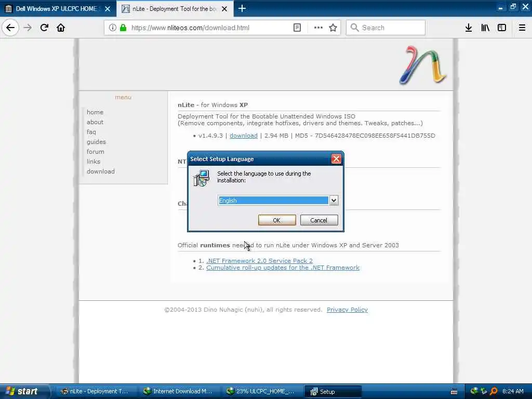Click the nLite - for Windows XP heading
This screenshot has width=532, height=399.
212,105
